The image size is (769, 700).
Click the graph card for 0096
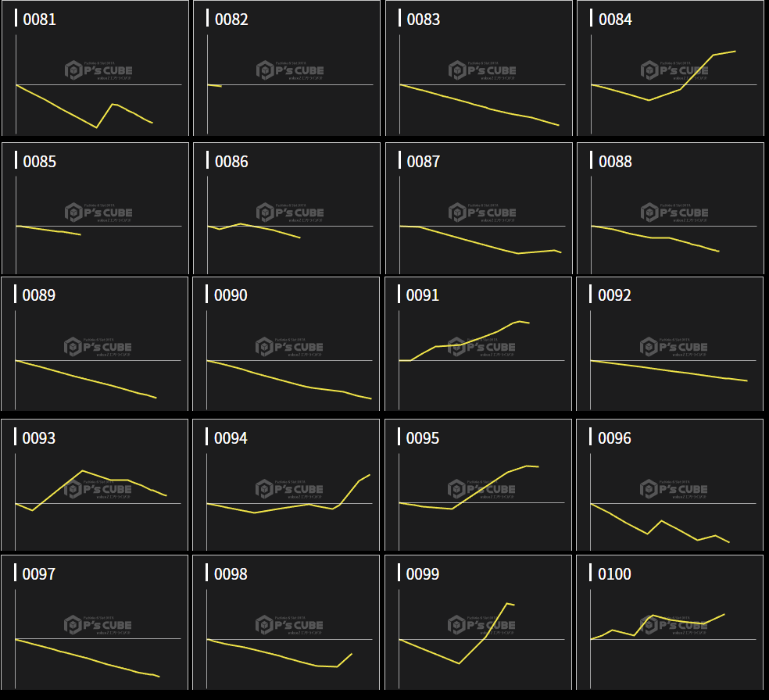tap(671, 486)
